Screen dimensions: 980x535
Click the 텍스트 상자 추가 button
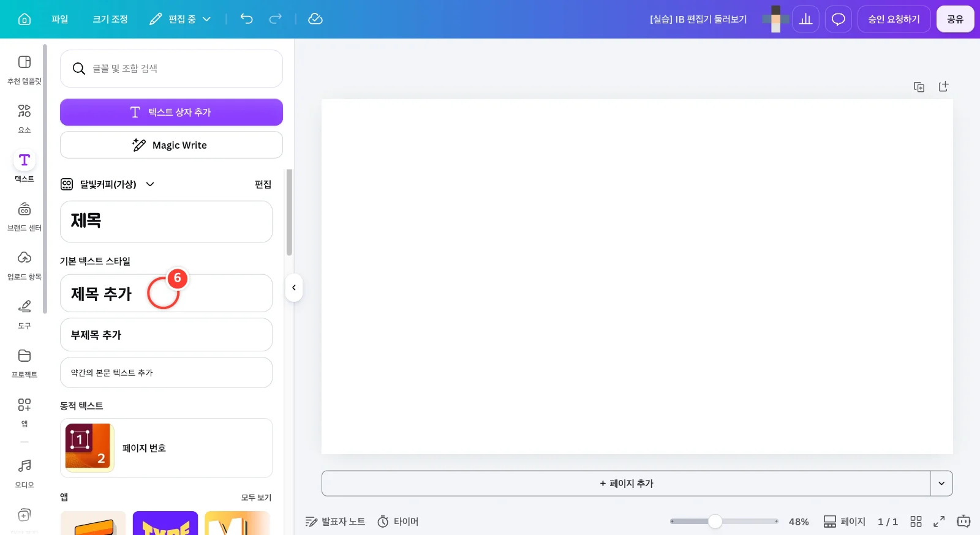tap(171, 112)
